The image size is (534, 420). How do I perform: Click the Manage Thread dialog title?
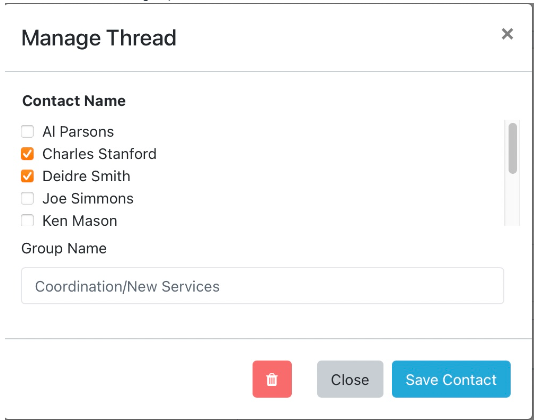click(x=99, y=38)
